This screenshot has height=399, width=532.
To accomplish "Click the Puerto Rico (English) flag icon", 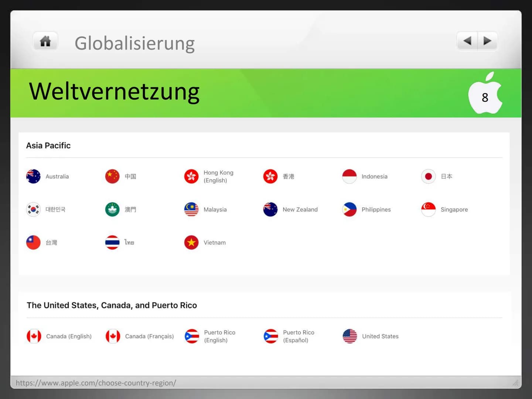I will [192, 336].
